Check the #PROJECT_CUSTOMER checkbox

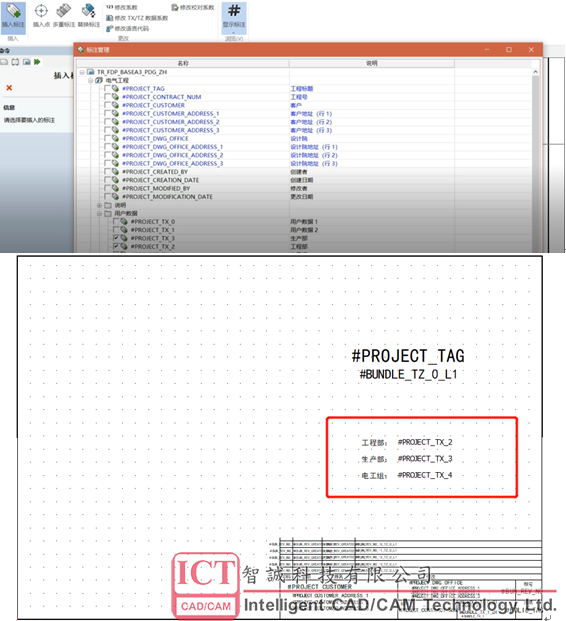pos(107,105)
